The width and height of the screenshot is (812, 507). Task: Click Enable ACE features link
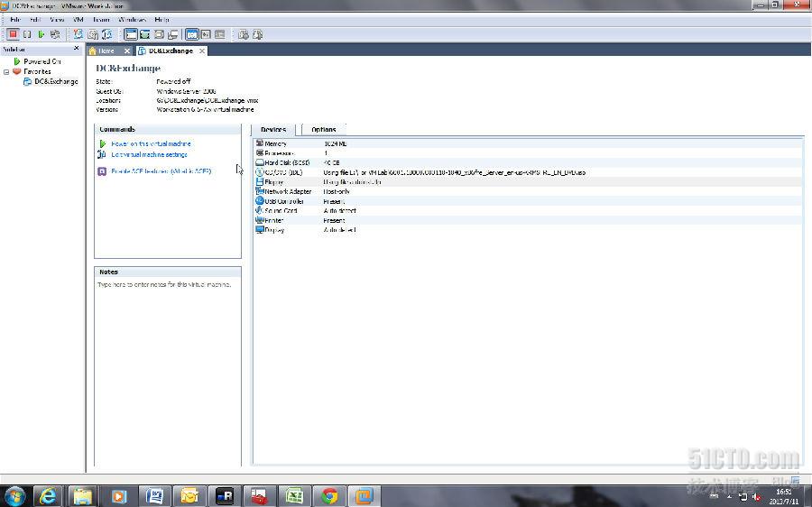coord(161,171)
